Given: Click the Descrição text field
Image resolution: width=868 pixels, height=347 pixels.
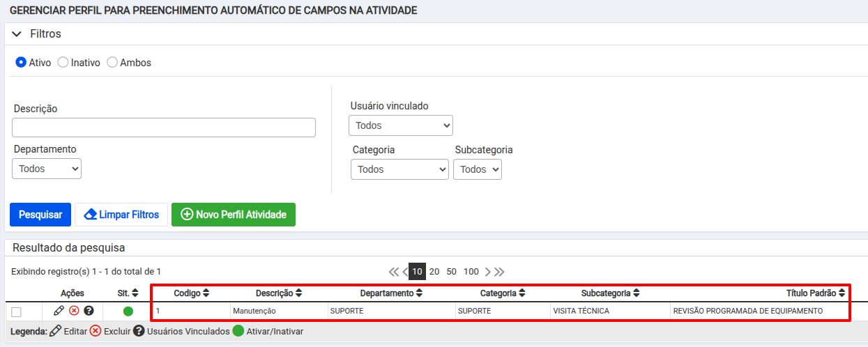Looking at the screenshot, I should coord(164,128).
